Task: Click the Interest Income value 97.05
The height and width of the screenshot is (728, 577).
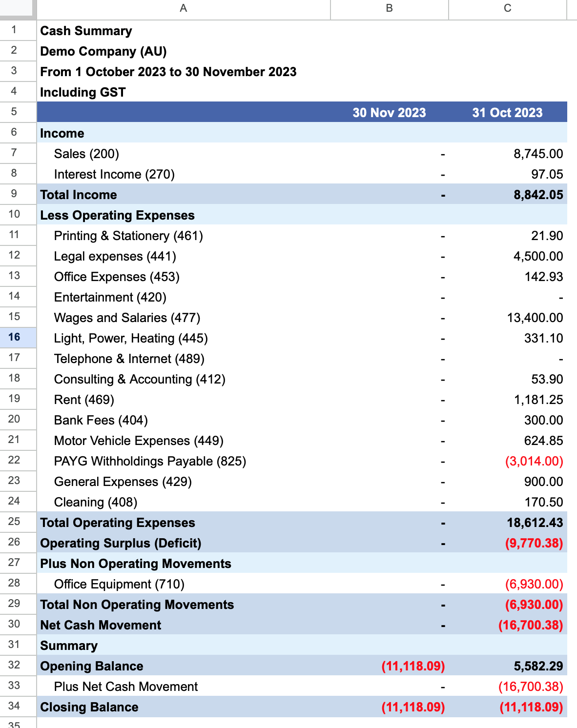Action: click(x=547, y=174)
